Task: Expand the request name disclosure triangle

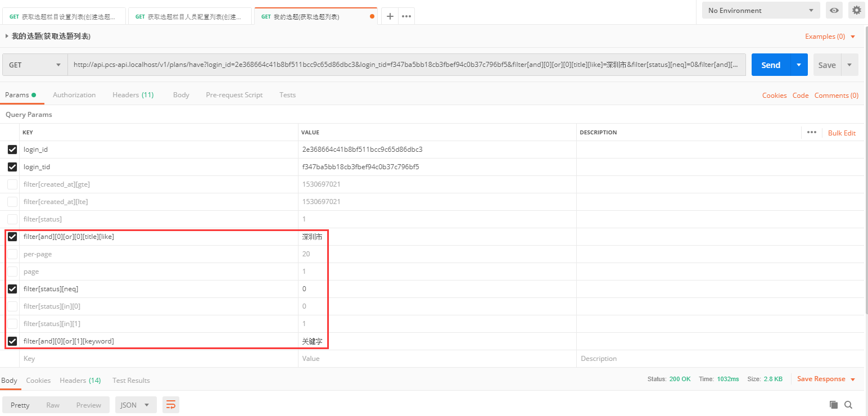Action: (7, 36)
